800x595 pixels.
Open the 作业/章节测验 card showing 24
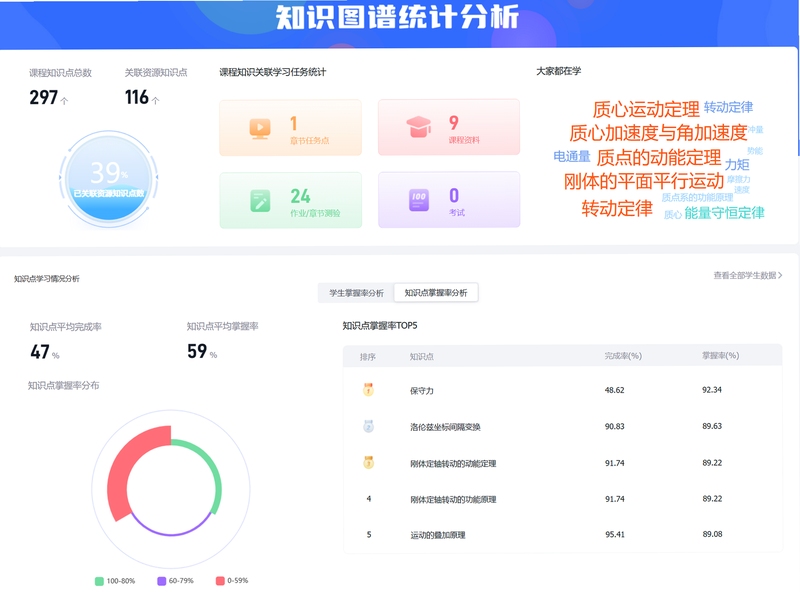point(290,200)
